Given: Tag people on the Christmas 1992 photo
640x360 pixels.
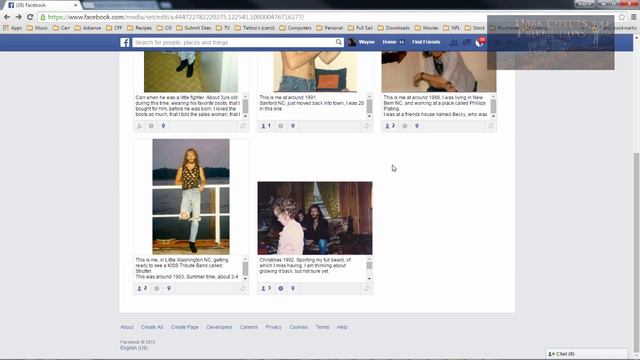Looking at the screenshot, I should [x=266, y=288].
